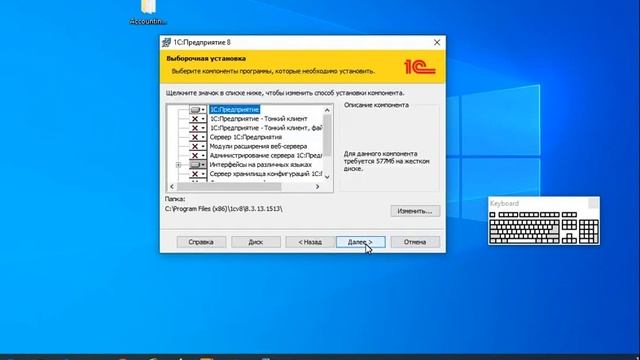Click component list vertical scrollbar up arrow
The width and height of the screenshot is (640, 360).
point(327,110)
